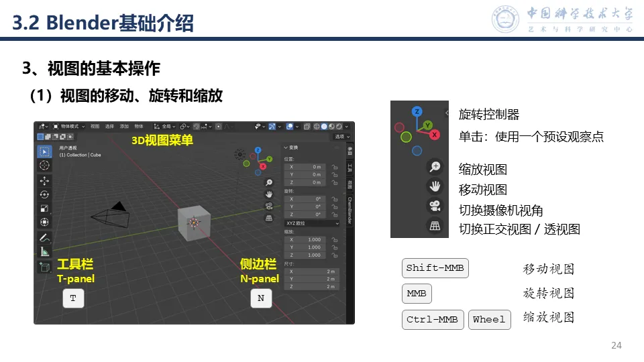
Task: Open the 添加 menu in header
Action: [124, 127]
